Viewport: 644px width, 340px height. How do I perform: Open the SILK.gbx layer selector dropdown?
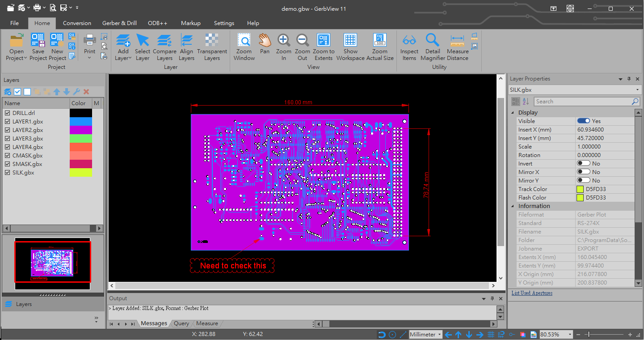[637, 90]
